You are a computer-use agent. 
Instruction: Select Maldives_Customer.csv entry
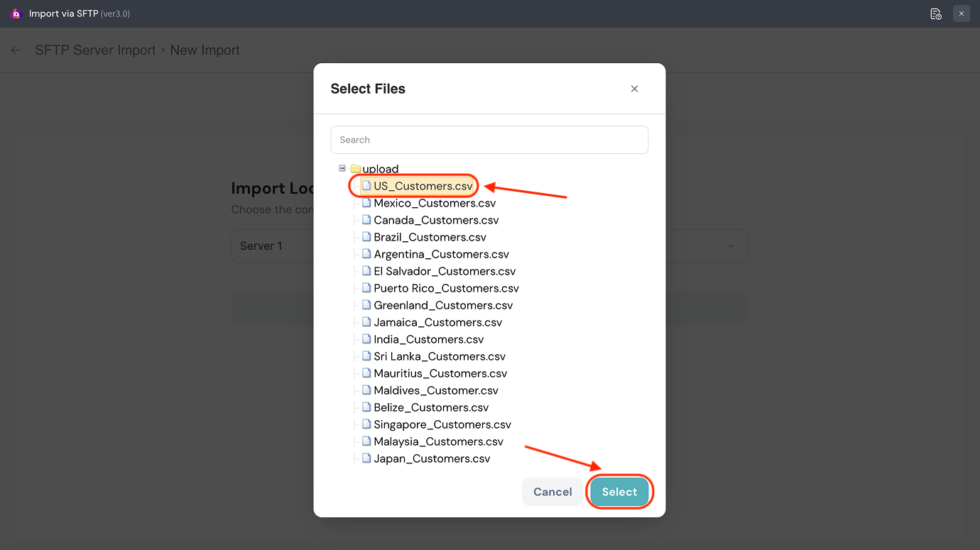pyautogui.click(x=435, y=390)
